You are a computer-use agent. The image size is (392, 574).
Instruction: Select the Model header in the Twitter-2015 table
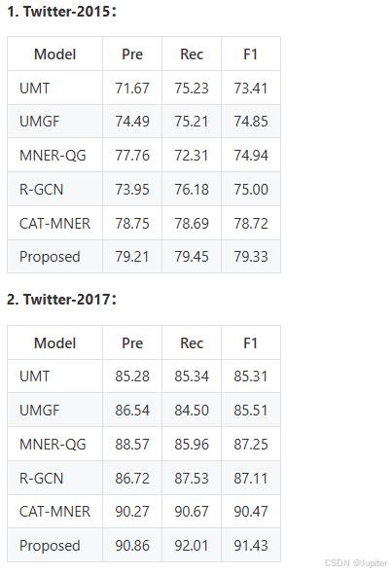point(54,54)
